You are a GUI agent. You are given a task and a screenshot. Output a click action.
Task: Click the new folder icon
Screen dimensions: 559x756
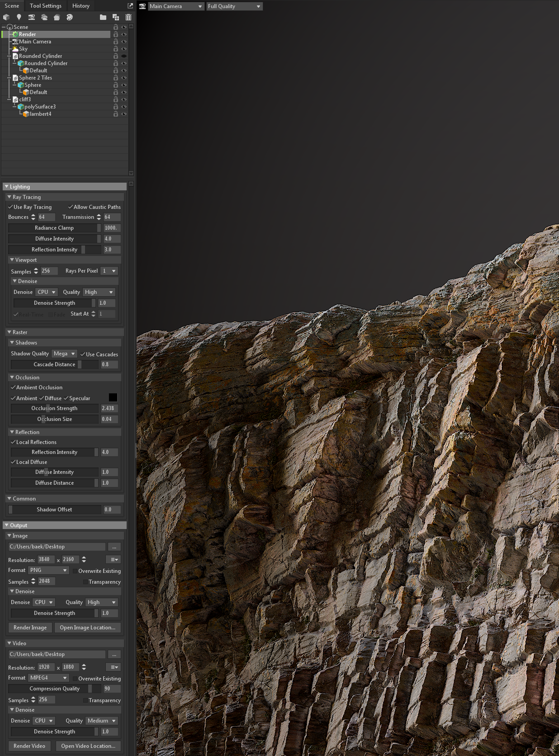[x=103, y=17]
